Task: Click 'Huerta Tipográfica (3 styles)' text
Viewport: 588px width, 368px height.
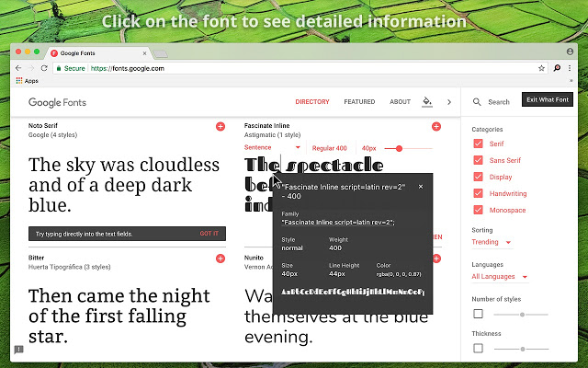Action: pos(70,267)
